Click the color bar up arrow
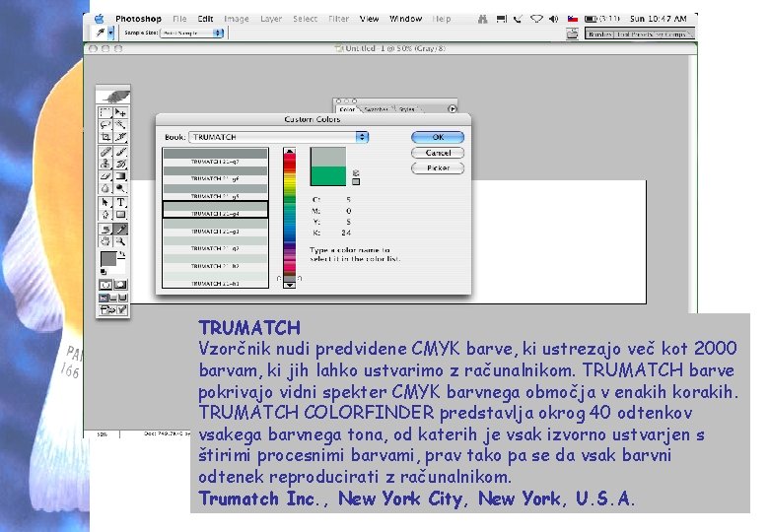This screenshot has height=532, width=769. pyautogui.click(x=290, y=152)
